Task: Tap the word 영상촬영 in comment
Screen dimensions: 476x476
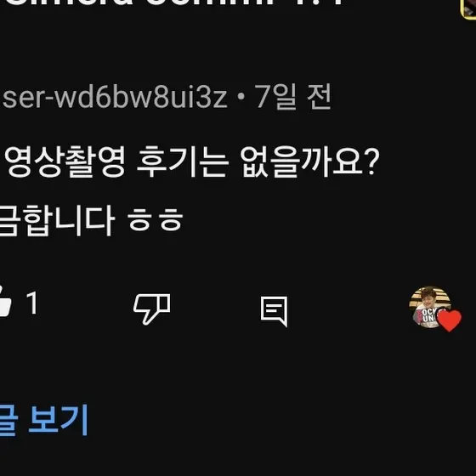Action: [65, 161]
